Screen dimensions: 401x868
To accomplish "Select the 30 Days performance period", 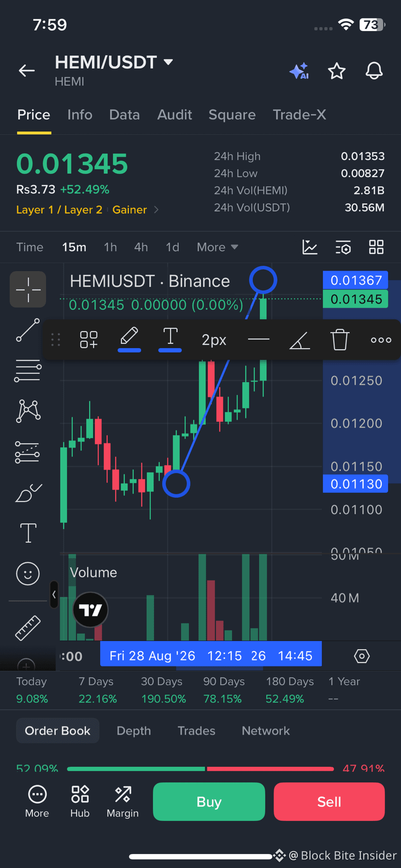I will pos(163,690).
